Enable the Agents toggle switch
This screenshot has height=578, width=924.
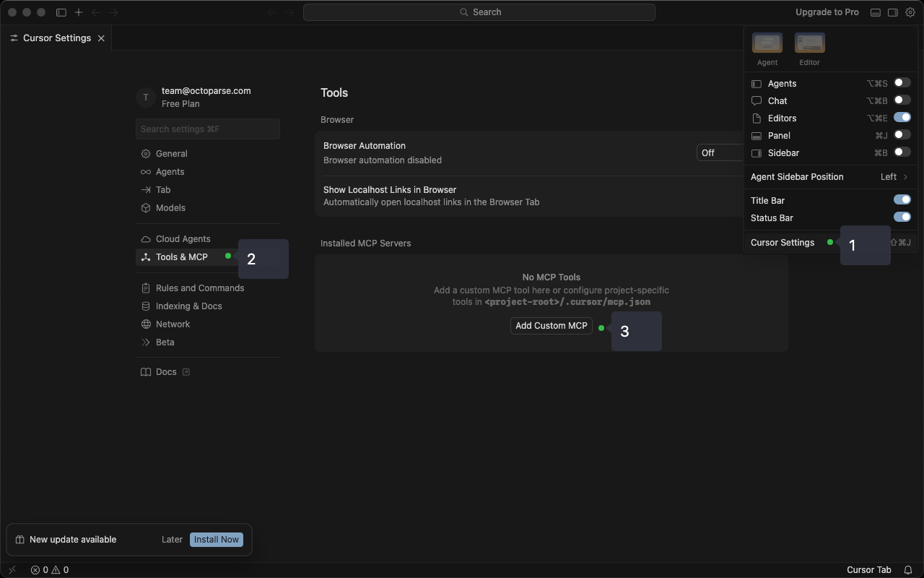pyautogui.click(x=902, y=83)
